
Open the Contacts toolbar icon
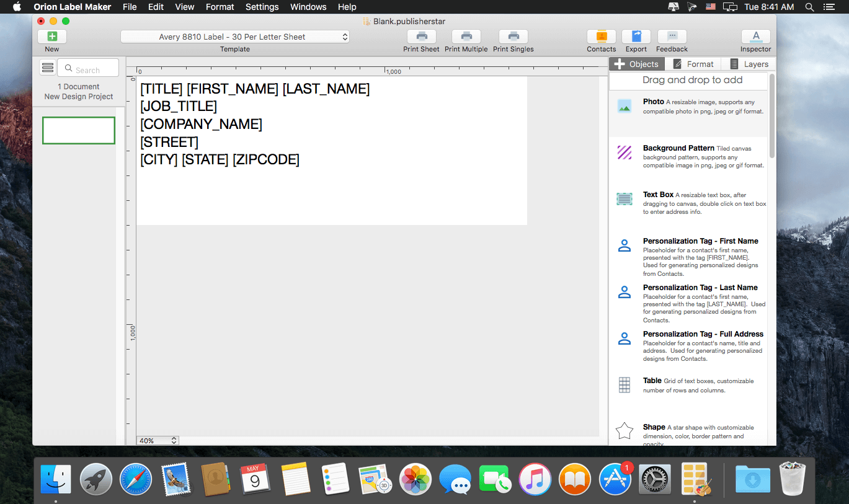click(x=602, y=37)
